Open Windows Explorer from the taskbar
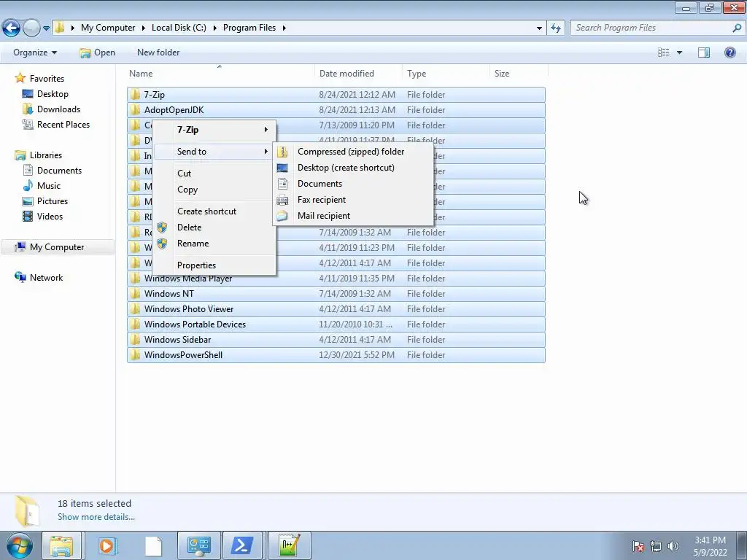This screenshot has height=560, width=747. click(61, 545)
